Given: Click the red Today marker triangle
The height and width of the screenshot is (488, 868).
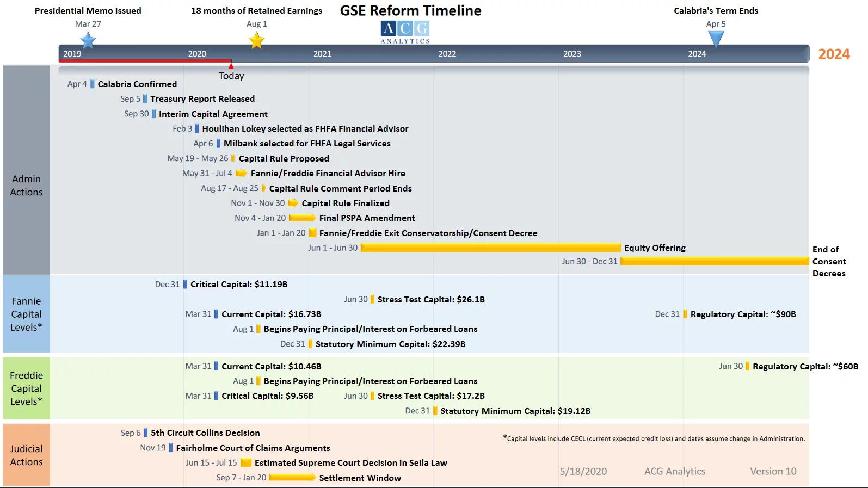Looking at the screenshot, I should pos(231,66).
